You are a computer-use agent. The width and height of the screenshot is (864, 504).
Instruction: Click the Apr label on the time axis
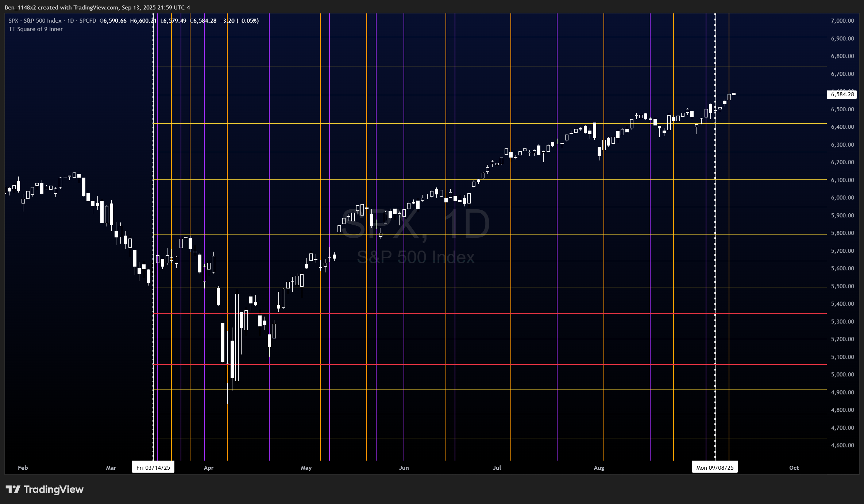pos(209,468)
